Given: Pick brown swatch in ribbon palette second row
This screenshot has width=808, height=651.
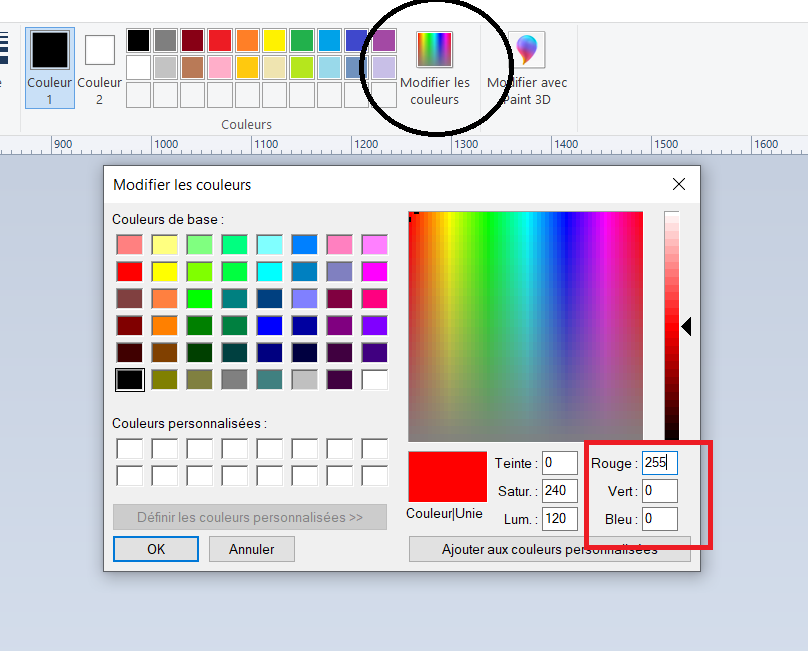Looking at the screenshot, I should [193, 68].
